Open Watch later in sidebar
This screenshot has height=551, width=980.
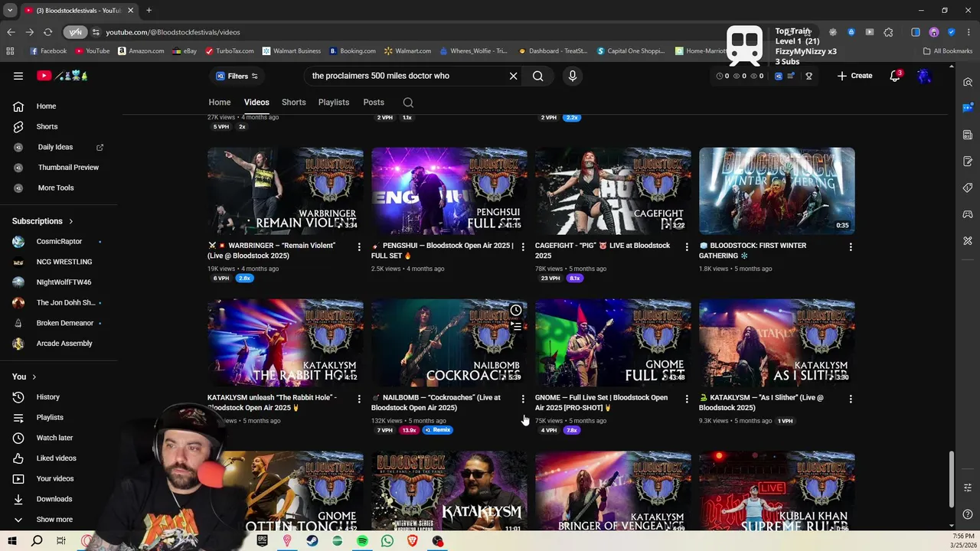54,438
